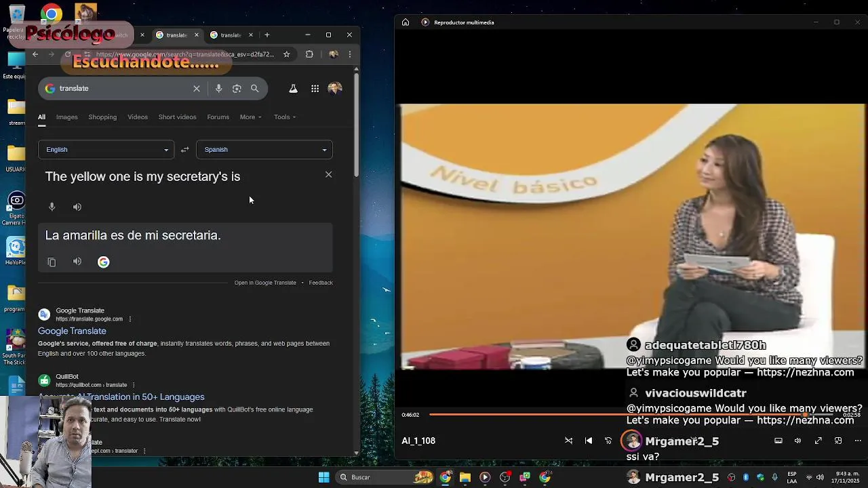Open Google Search Labs flask icon
868x488 pixels.
pos(293,88)
